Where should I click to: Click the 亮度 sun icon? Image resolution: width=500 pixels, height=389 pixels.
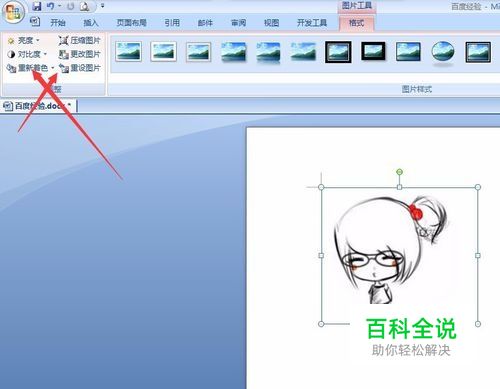coord(11,41)
